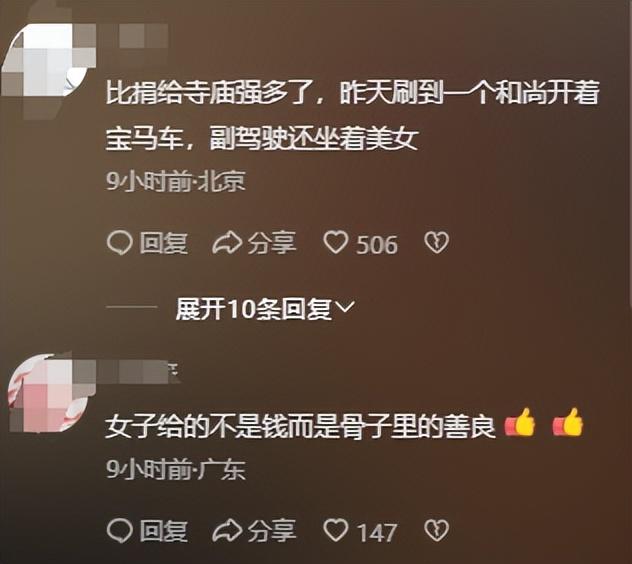The width and height of the screenshot is (632, 564).
Task: Click the share arrow icon on the Guangdong comment
Action: pos(227,531)
